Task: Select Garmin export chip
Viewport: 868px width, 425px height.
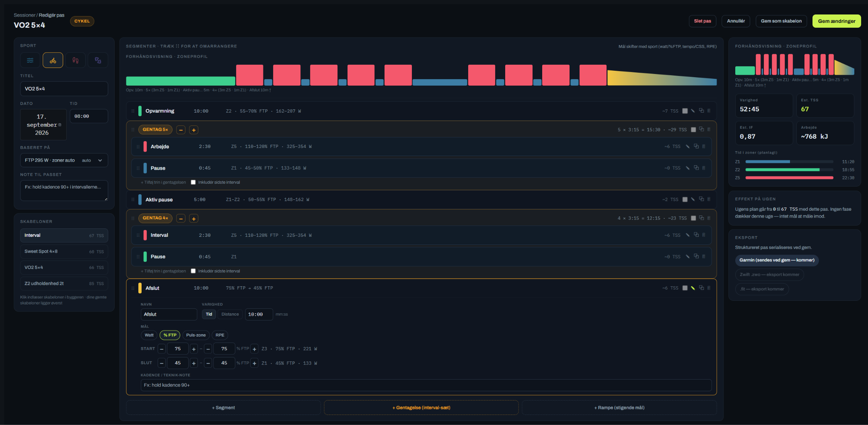Action: point(777,260)
